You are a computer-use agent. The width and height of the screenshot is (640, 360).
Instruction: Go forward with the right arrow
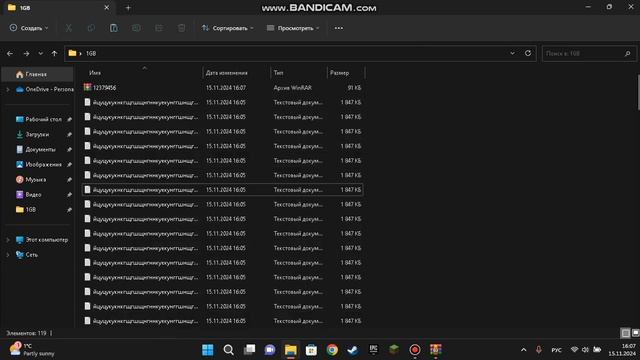pos(26,53)
